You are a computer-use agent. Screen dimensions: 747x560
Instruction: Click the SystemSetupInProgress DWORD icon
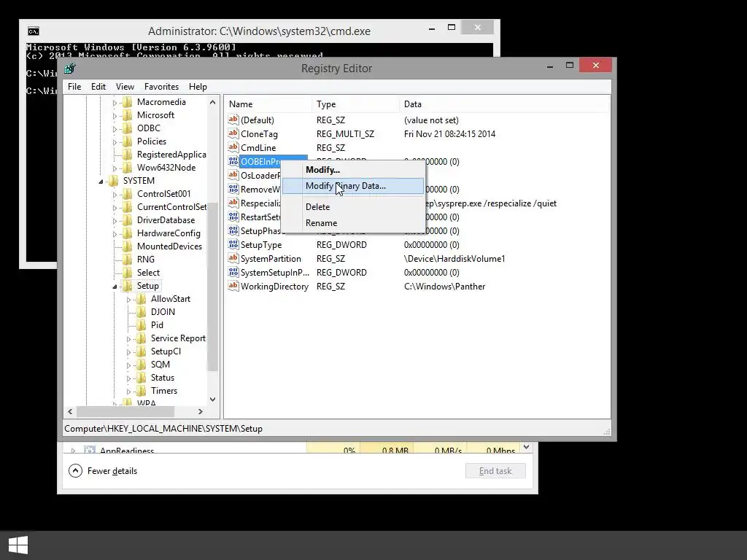[233, 272]
